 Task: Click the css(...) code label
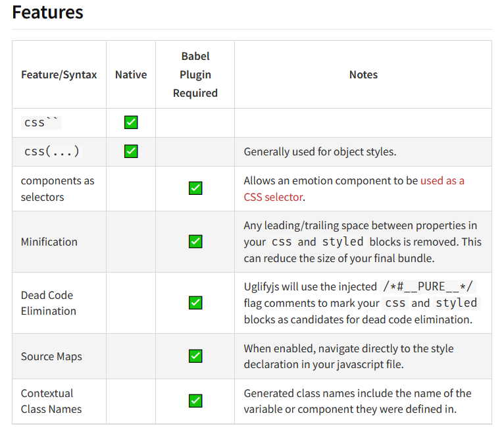pyautogui.click(x=51, y=151)
